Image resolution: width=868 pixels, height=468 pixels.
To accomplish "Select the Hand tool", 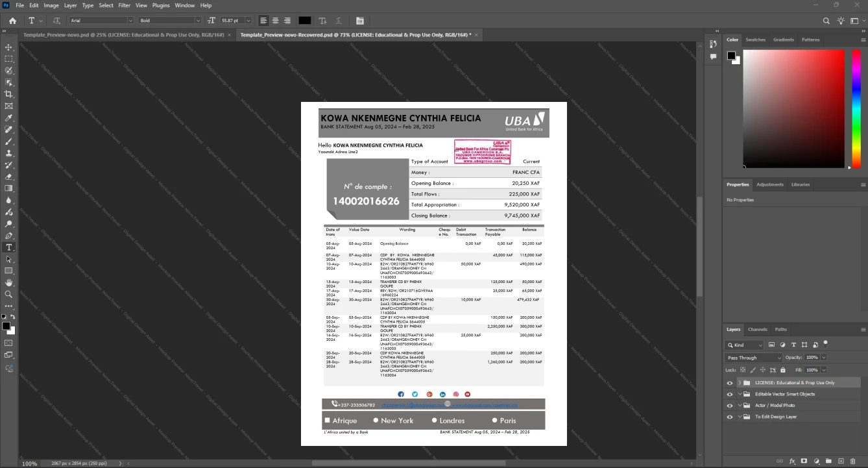I will point(9,283).
